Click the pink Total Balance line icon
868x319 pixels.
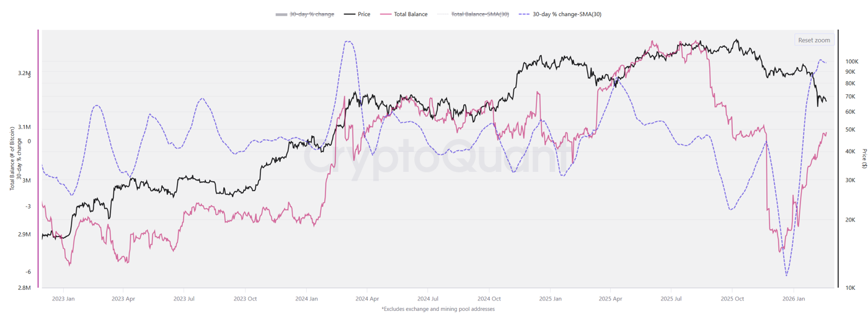click(x=386, y=14)
